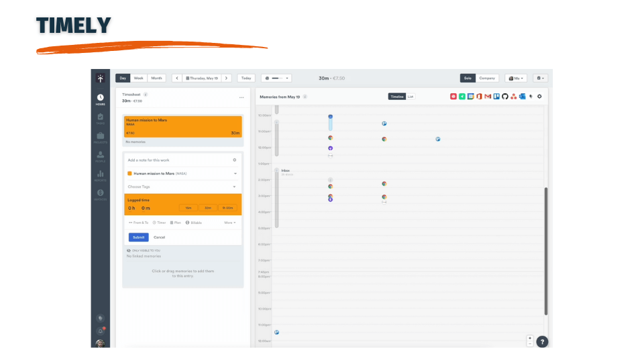This screenshot has width=644, height=362.
Task: Toggle the Billable option
Action: click(194, 223)
